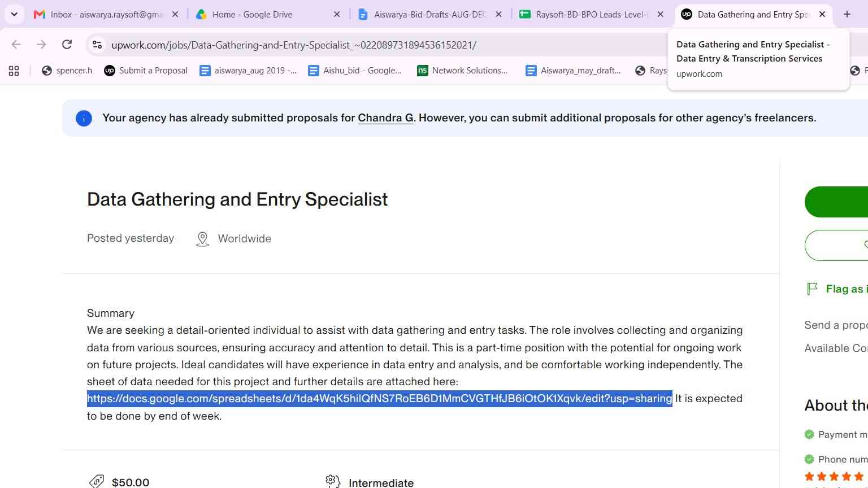Image resolution: width=868 pixels, height=488 pixels.
Task: Open the Raysoft-BD-BPO Leads spreadsheet tab
Action: pyautogui.click(x=591, y=14)
